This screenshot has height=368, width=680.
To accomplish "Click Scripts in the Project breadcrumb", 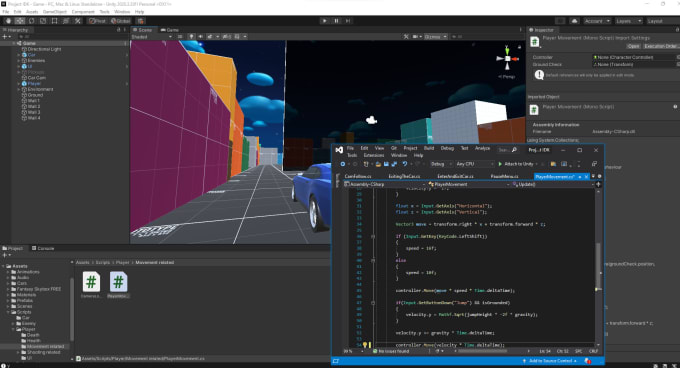I will [x=103, y=262].
